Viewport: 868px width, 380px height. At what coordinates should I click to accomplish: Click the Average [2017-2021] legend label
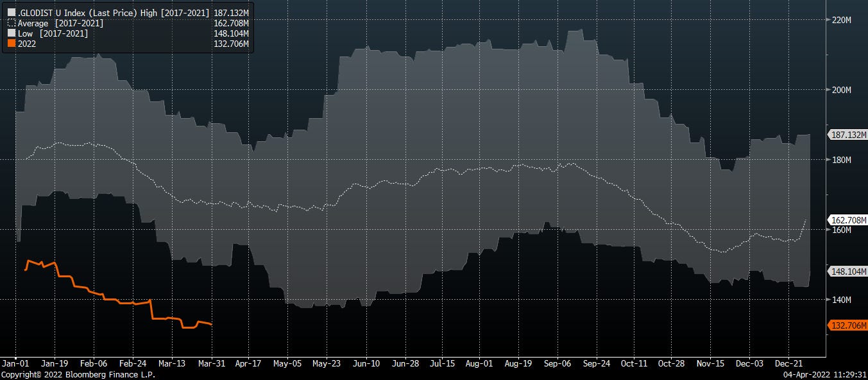click(60, 23)
